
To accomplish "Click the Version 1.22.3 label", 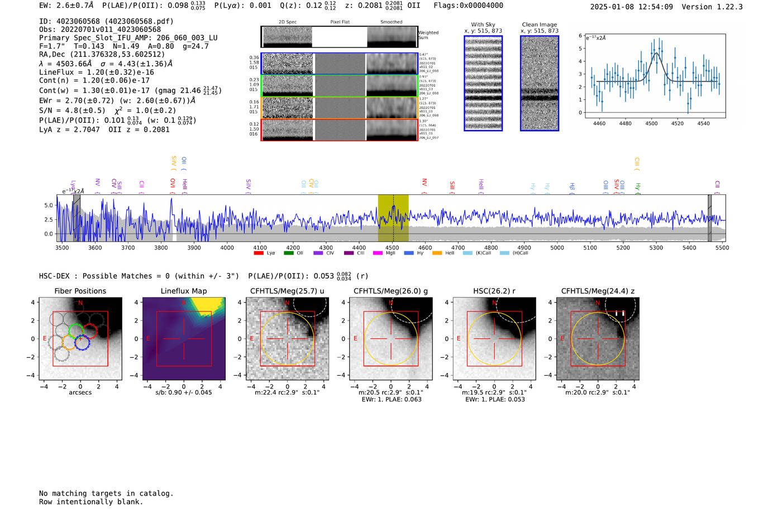I will pyautogui.click(x=712, y=7).
